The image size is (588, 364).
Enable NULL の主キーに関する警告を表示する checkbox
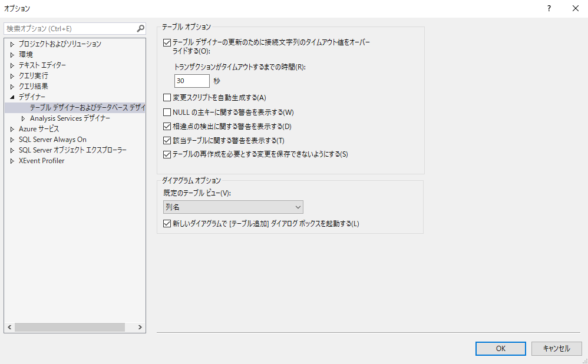[x=167, y=112]
